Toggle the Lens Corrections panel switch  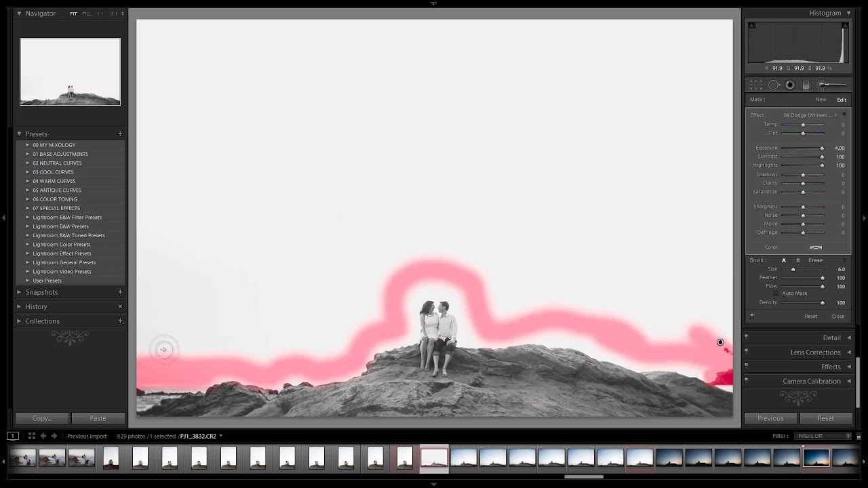tap(746, 350)
